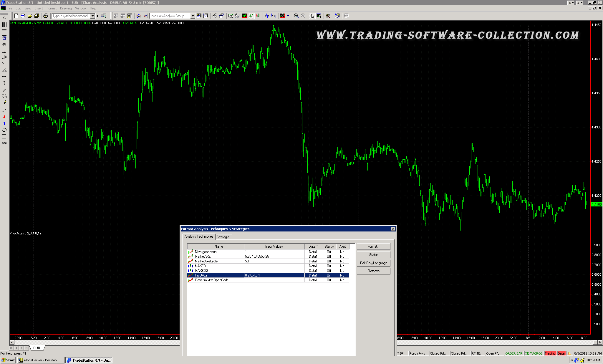Click the Edit EasyLanguage button
The image size is (603, 364).
[373, 263]
